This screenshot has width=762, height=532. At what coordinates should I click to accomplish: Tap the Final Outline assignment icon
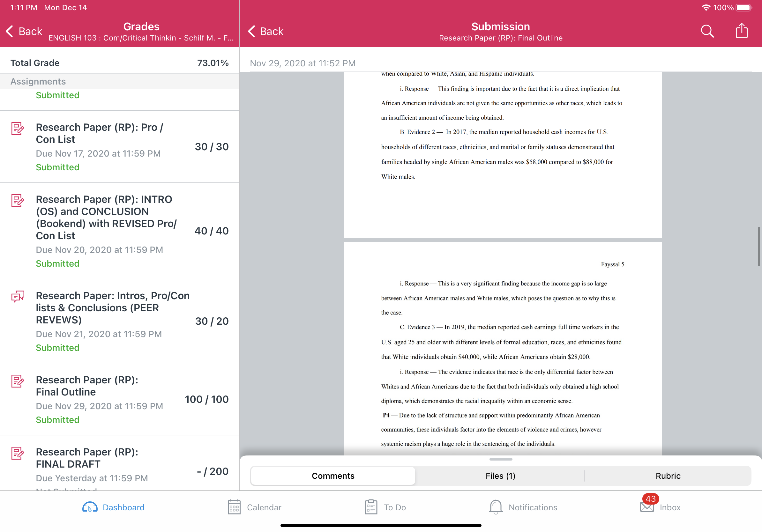18,381
